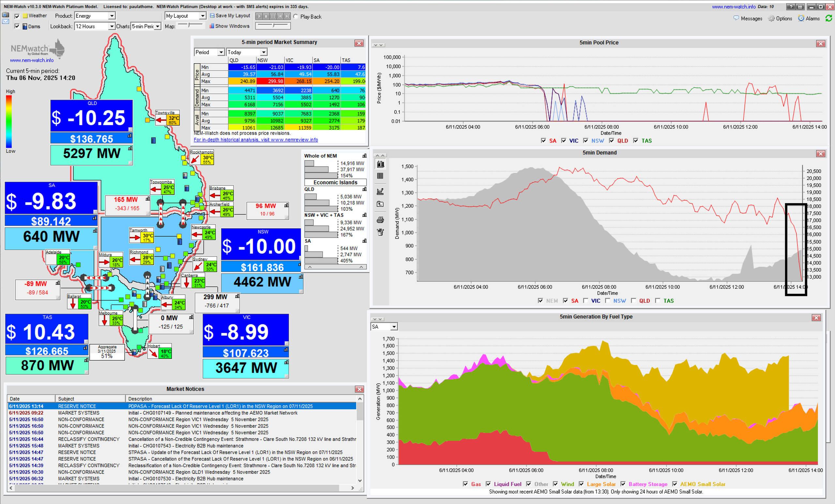Screen dimensions: 835x504
Task: Click the printer icon in Demand chart
Action: [380, 220]
